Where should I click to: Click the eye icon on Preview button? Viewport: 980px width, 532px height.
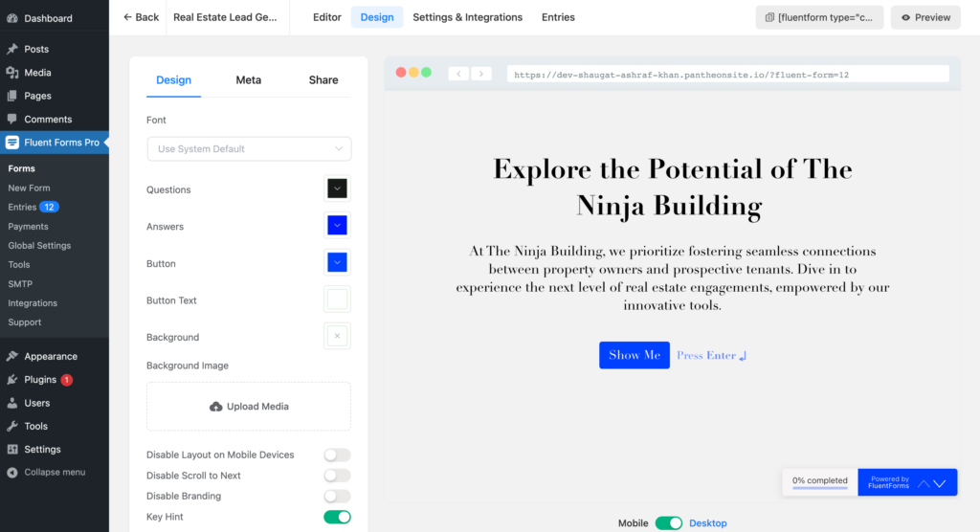coord(905,17)
